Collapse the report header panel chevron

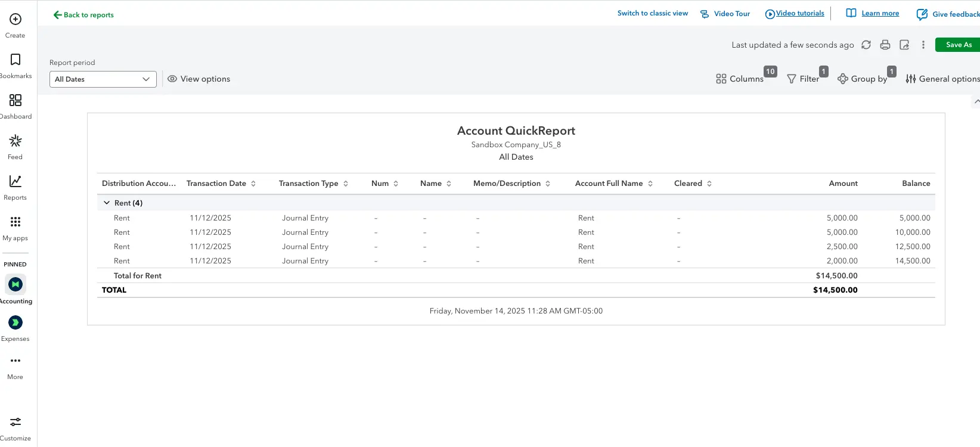[976, 102]
